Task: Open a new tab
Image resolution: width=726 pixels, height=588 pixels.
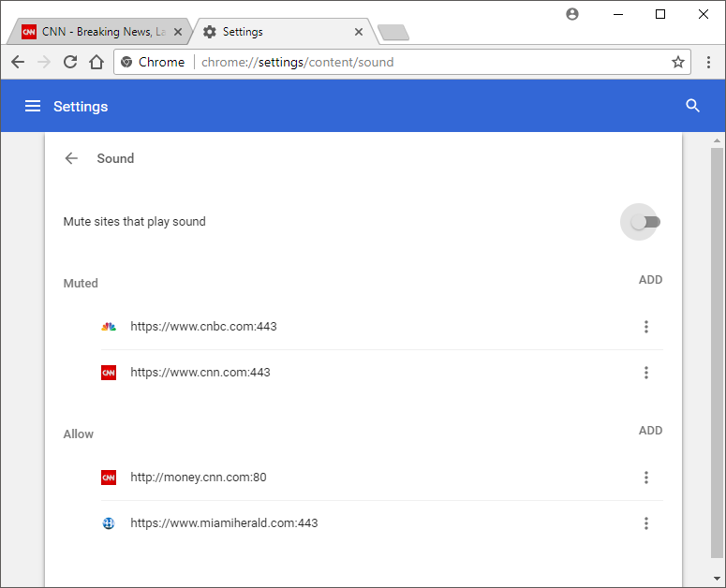Action: point(393,33)
